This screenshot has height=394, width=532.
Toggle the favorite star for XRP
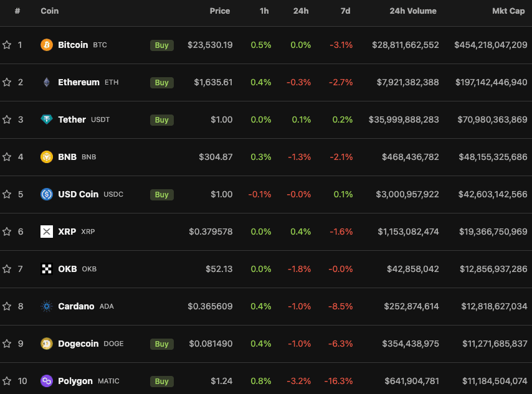click(x=7, y=232)
